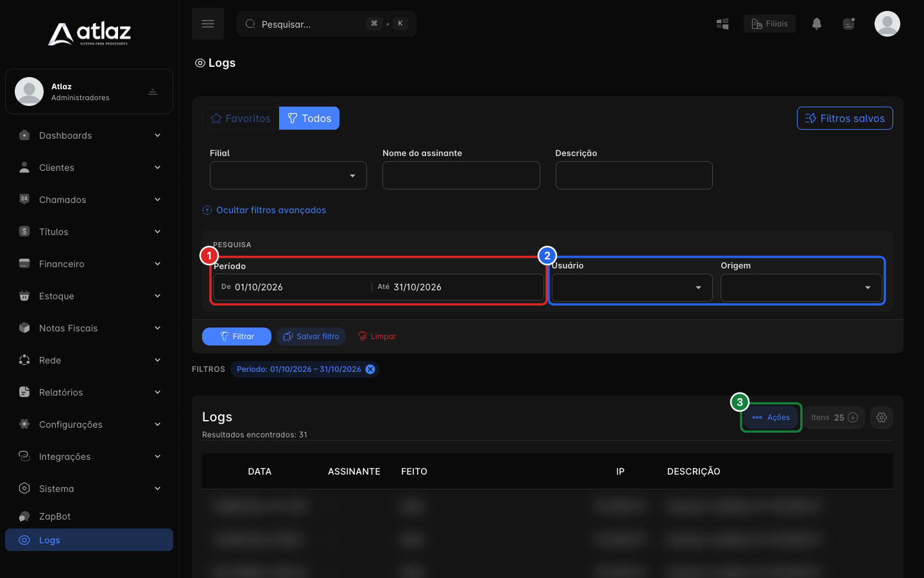Image resolution: width=924 pixels, height=578 pixels.
Task: Click the Filtrar button
Action: click(237, 337)
